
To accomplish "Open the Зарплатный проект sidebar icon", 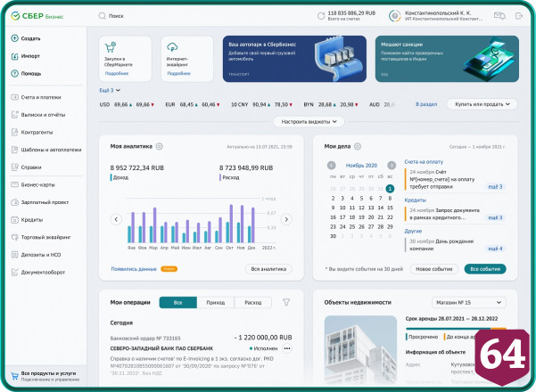I will (14, 202).
